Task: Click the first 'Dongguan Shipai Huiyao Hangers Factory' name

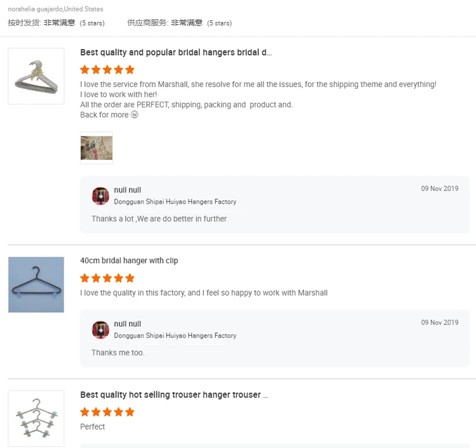Action: pyautogui.click(x=175, y=202)
